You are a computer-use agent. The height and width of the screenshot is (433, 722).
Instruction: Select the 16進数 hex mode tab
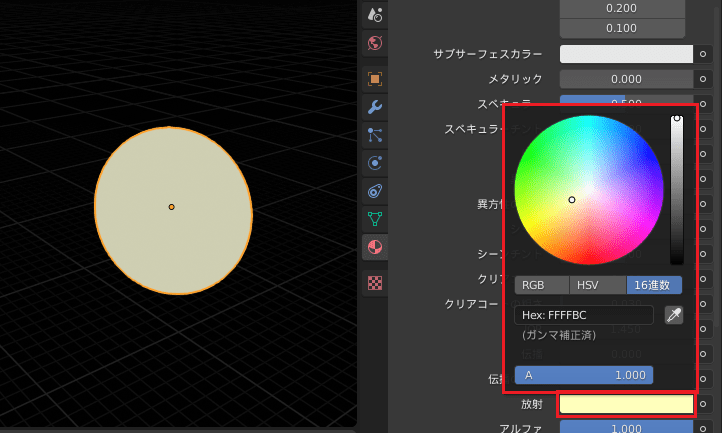(654, 285)
